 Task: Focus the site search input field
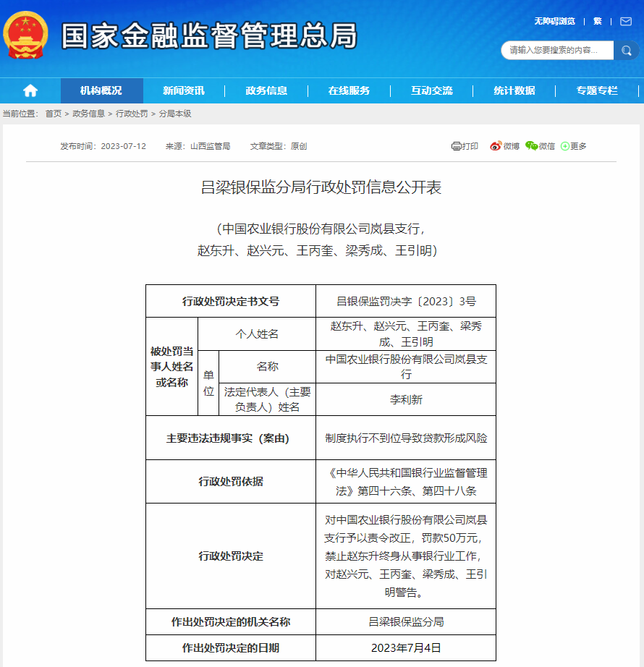[557, 51]
